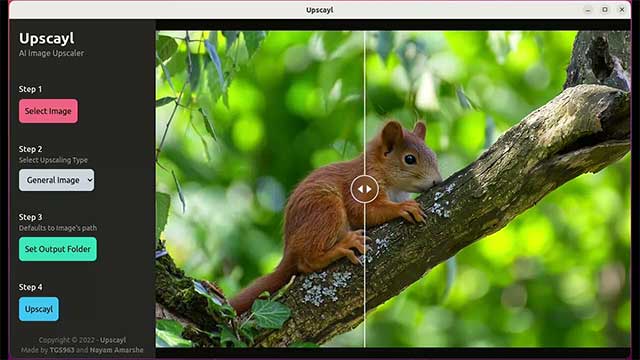Click the dropdown chevron on General Image
The height and width of the screenshot is (360, 640).
coord(90,180)
